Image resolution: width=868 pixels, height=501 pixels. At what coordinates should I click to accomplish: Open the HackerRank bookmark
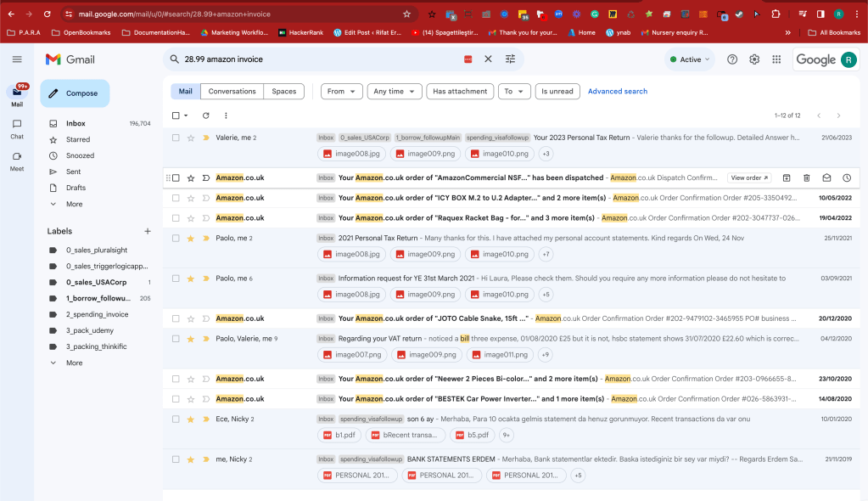pyautogui.click(x=300, y=33)
